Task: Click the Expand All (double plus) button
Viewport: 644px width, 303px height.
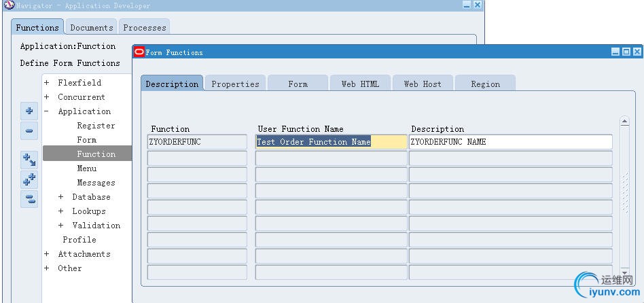Action: 29,179
